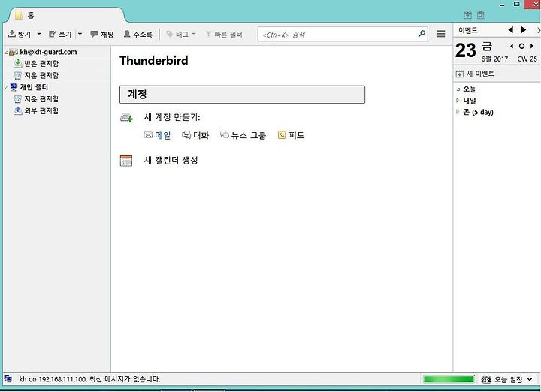Viewport: 541px width, 392px height.
Task: Open the calendar tab icon
Action: [467, 15]
